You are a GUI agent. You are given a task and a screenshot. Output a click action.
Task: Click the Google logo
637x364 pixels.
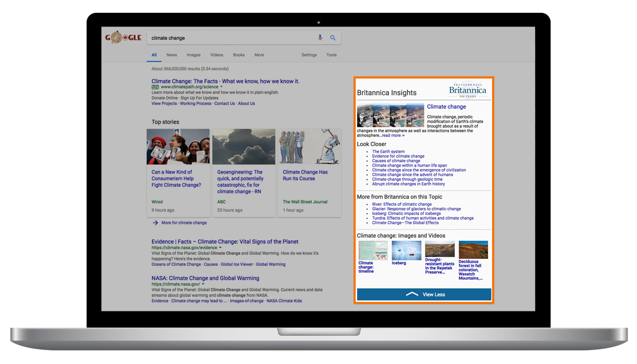pyautogui.click(x=123, y=38)
